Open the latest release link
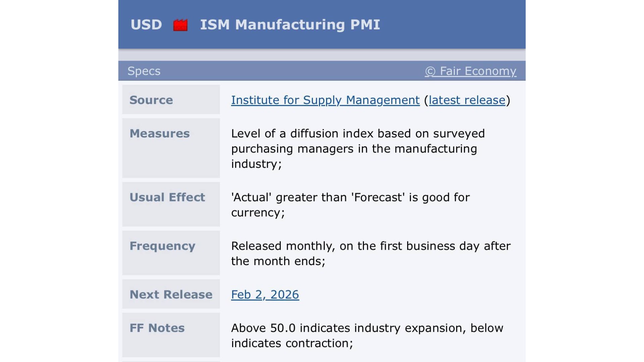 pyautogui.click(x=467, y=100)
